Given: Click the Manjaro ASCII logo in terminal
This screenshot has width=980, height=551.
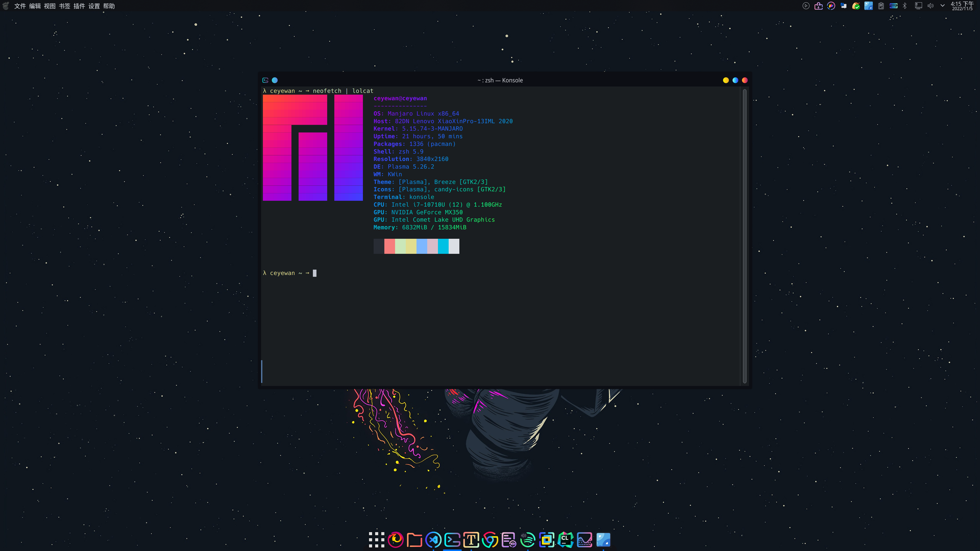Looking at the screenshot, I should click(313, 147).
